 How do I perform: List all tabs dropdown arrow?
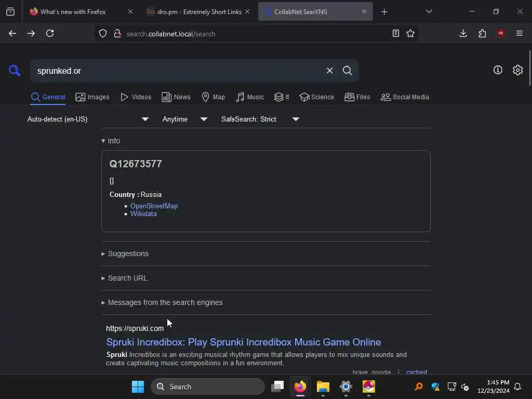tap(429, 11)
